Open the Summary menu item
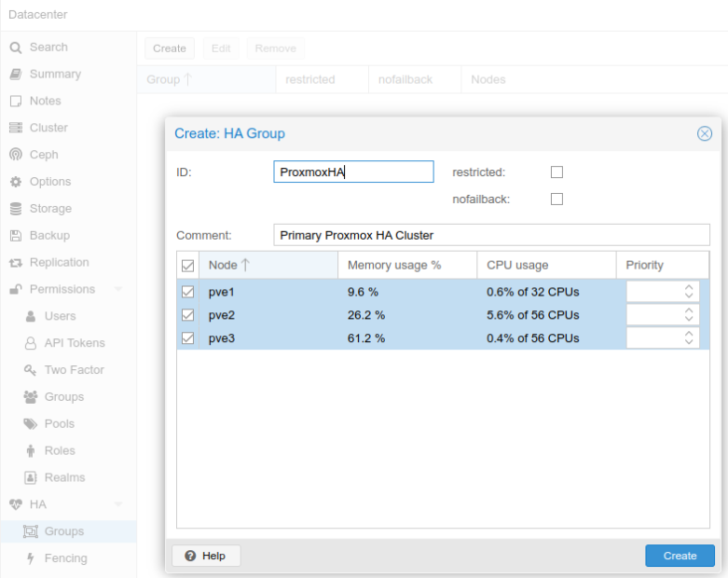This screenshot has width=728, height=578. point(55,75)
